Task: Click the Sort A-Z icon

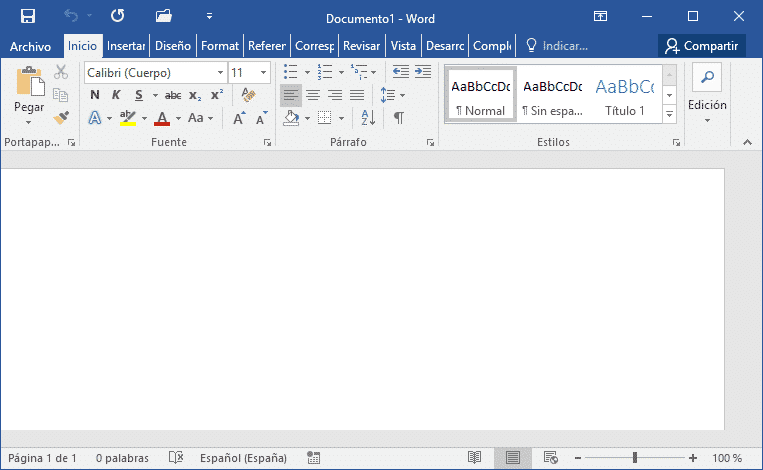Action: point(367,117)
